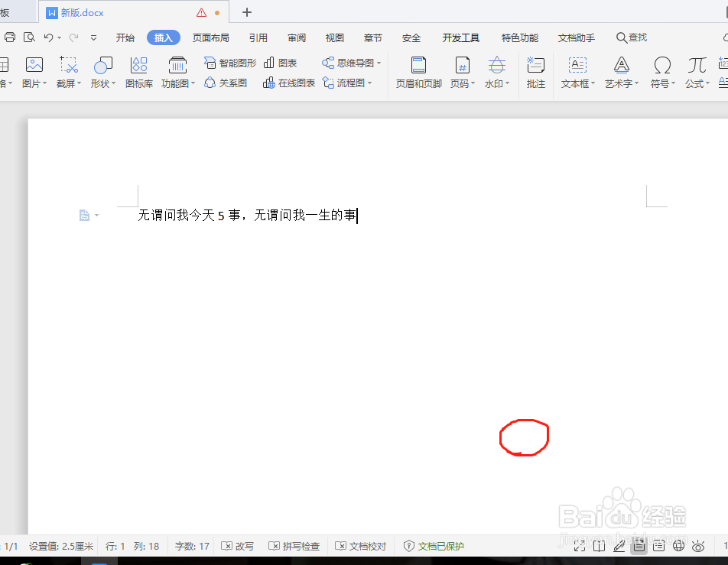
Task: Toggle 拼写检查 spelling check in status bar
Action: (295, 546)
